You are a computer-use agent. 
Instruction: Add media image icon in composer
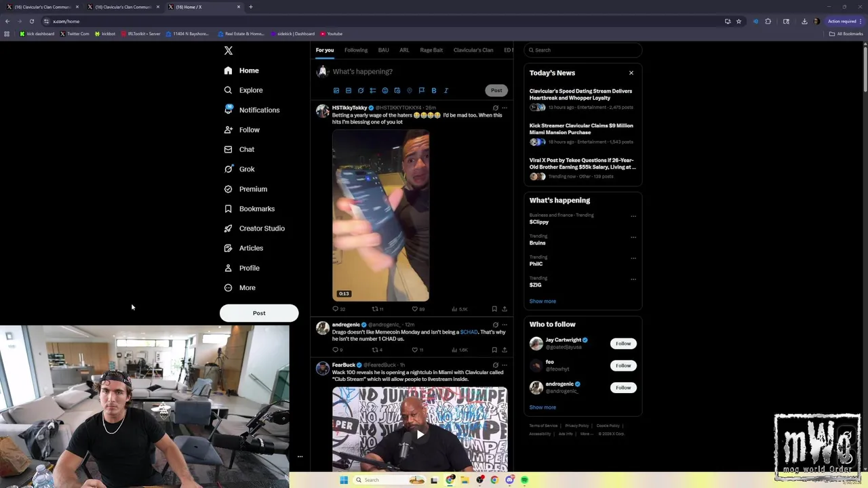(336, 90)
